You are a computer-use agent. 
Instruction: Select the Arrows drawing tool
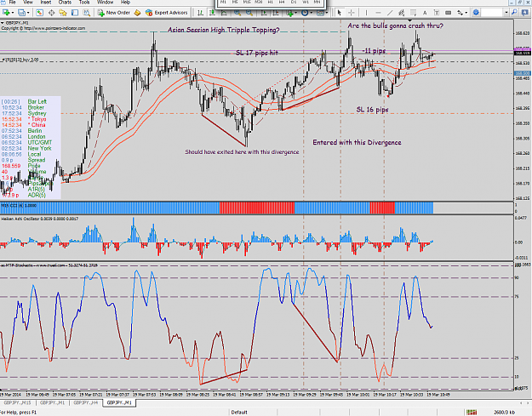(460, 13)
